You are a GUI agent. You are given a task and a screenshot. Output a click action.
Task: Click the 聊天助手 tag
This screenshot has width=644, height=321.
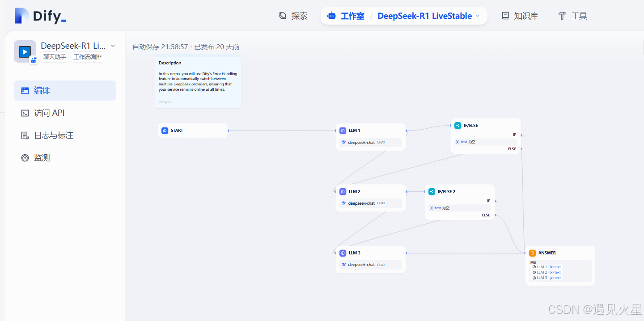click(55, 57)
